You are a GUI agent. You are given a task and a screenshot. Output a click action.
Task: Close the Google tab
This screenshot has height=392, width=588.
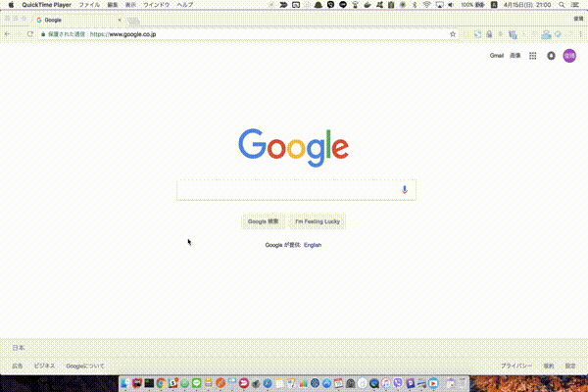coord(120,20)
